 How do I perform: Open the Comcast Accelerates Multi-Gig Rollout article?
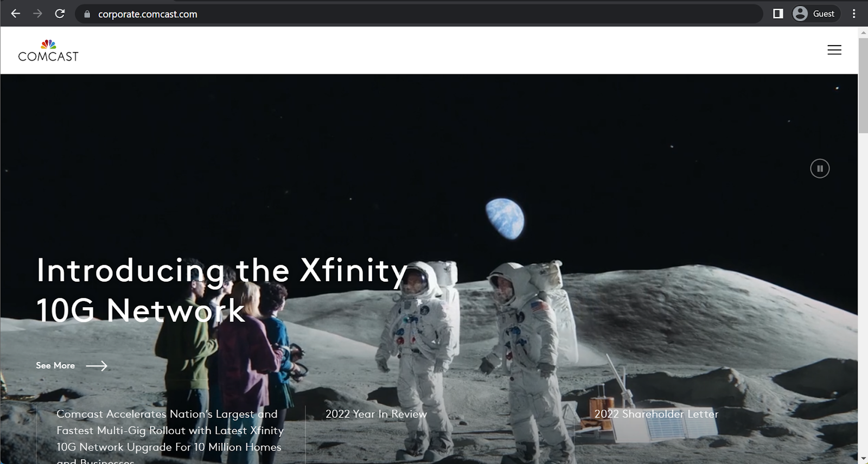coord(170,437)
